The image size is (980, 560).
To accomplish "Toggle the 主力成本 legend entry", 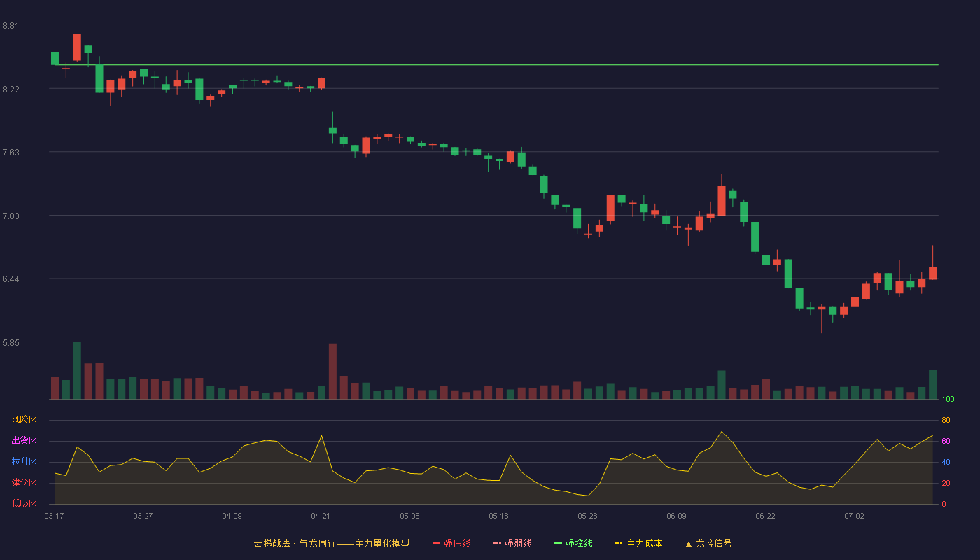I will coord(638,543).
